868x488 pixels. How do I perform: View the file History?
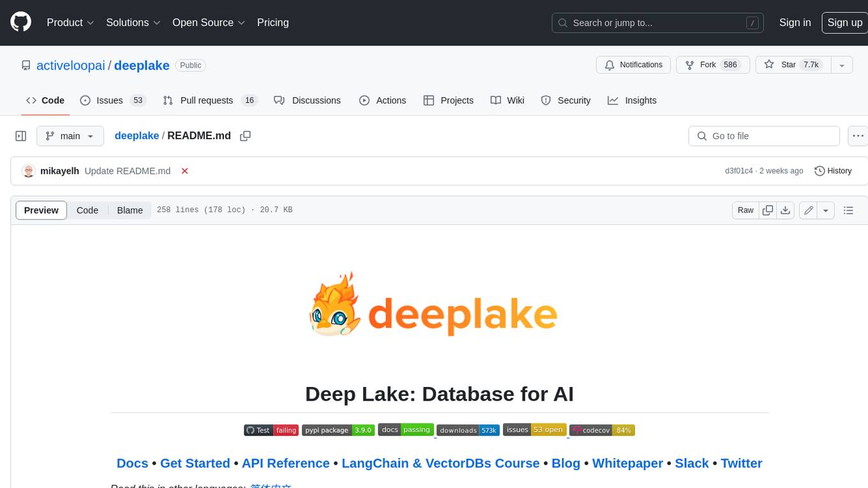point(833,171)
